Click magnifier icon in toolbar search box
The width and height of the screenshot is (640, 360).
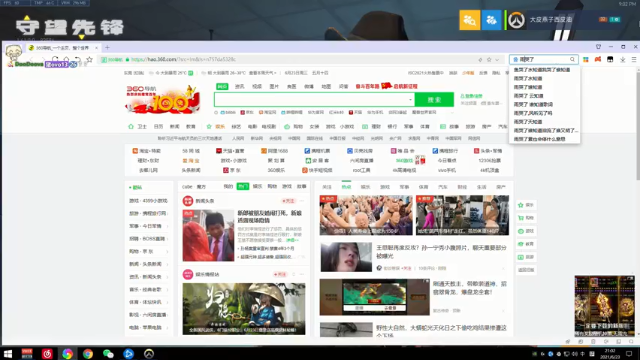(572, 60)
